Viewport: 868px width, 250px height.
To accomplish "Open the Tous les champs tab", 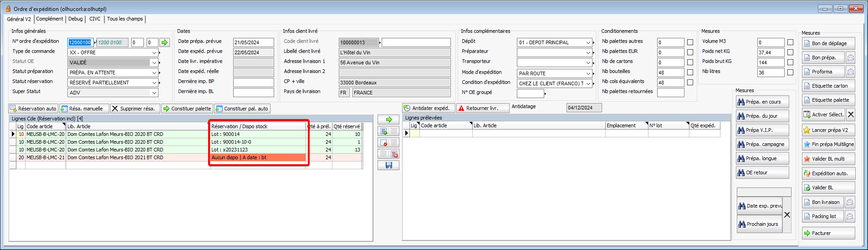I will tap(125, 19).
